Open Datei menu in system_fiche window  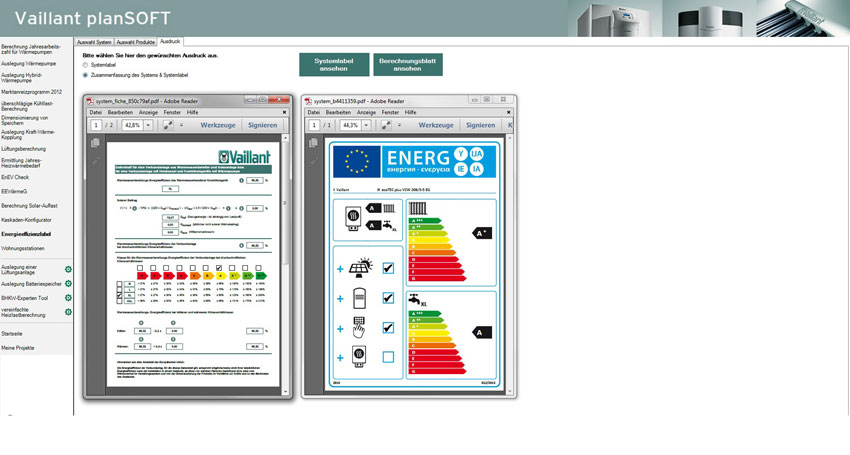point(95,112)
